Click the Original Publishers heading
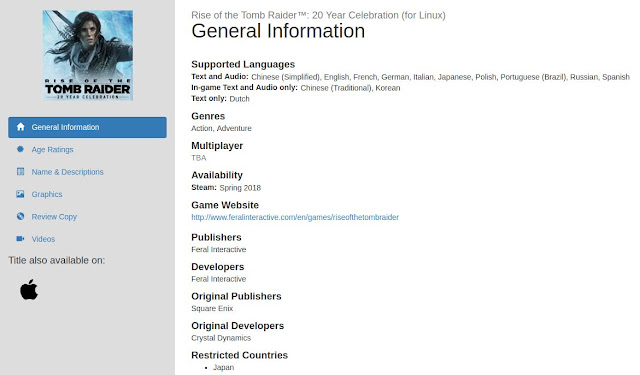Screen dimensions: 640x375 coord(236,296)
